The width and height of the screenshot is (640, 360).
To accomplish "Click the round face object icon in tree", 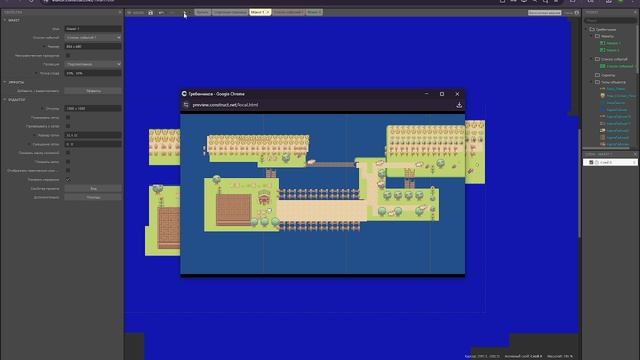I will click(602, 96).
